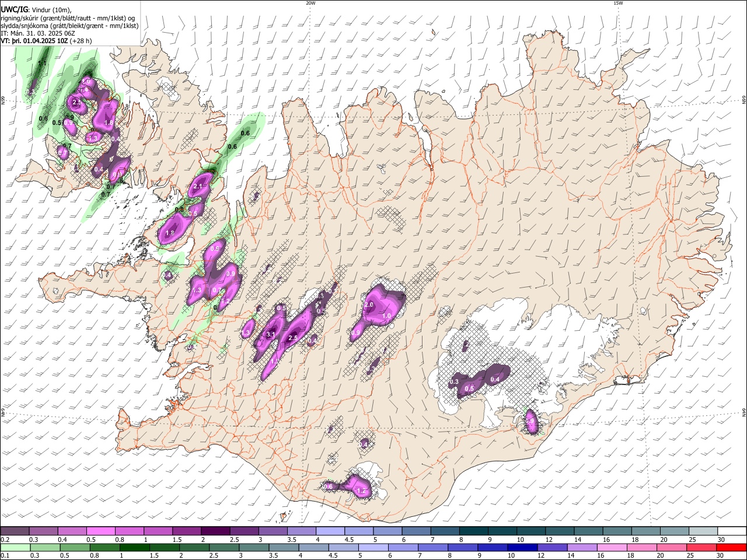Click the 'rigning/skúrir' legend description line
747x560 pixels.
pyautogui.click(x=68, y=17)
